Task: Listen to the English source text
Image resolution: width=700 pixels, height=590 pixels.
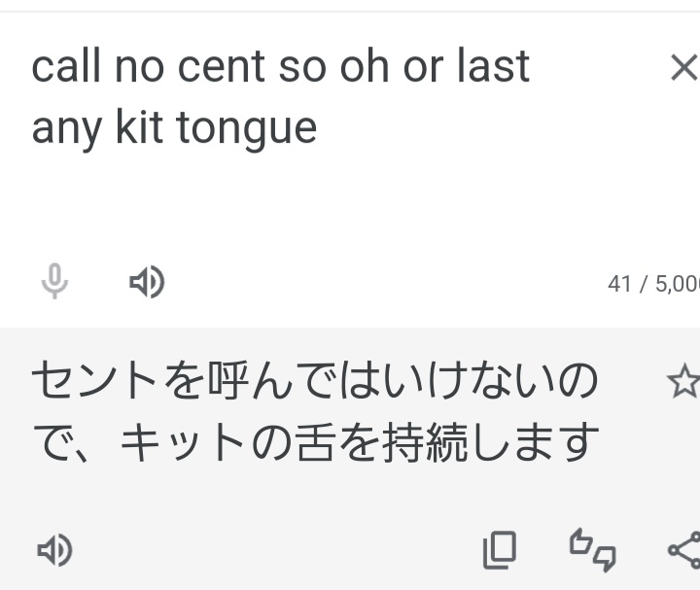Action: [147, 283]
